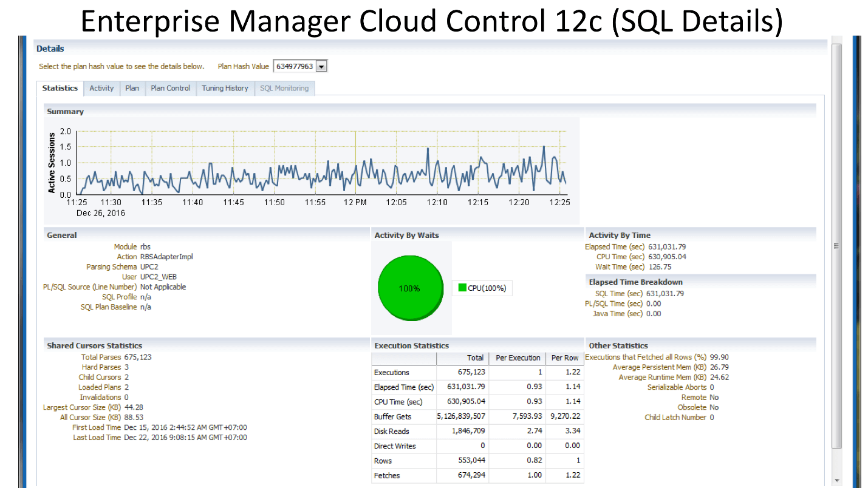Click the Other Statistics header
868x488 pixels.
[x=618, y=346]
